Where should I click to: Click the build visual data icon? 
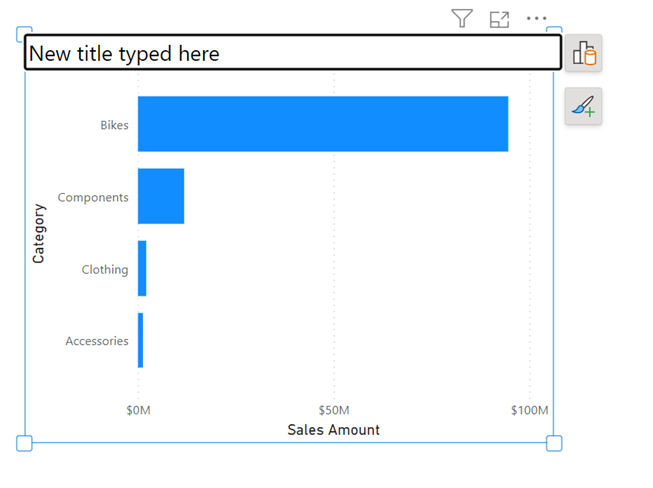583,54
